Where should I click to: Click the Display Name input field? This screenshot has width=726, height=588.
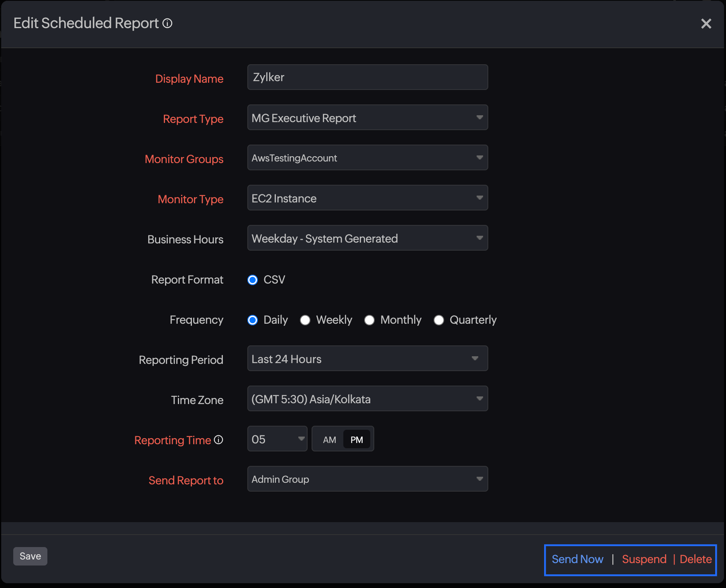point(367,78)
